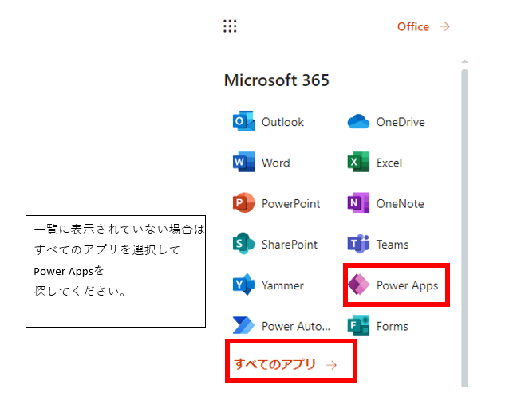Click the Teams text label
The image size is (513, 420).
pos(393,245)
